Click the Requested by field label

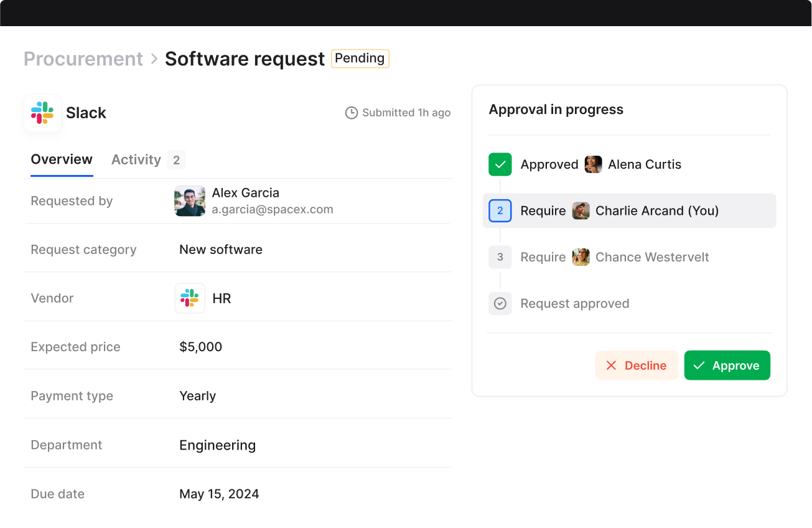72,201
